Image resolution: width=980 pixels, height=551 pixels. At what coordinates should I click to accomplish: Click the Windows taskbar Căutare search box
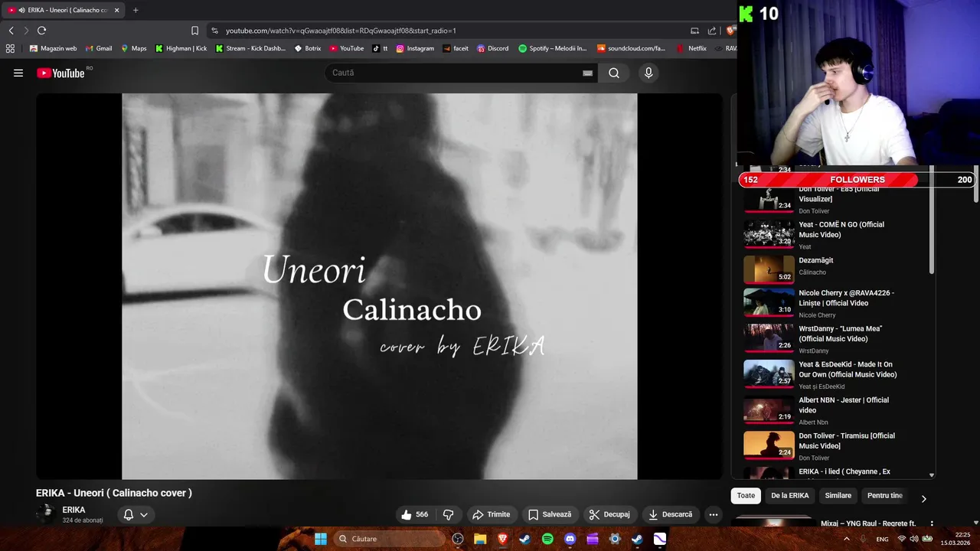tap(388, 539)
